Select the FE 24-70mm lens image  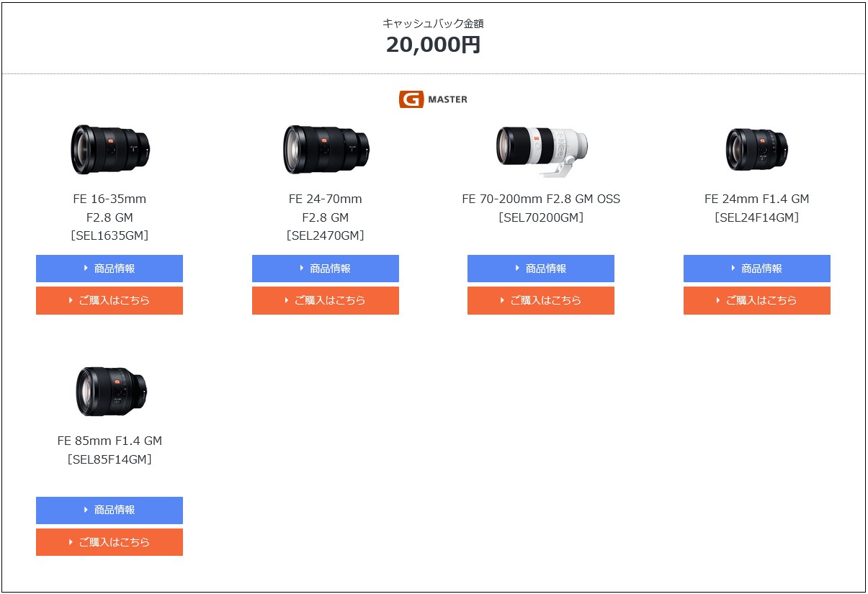pyautogui.click(x=326, y=149)
